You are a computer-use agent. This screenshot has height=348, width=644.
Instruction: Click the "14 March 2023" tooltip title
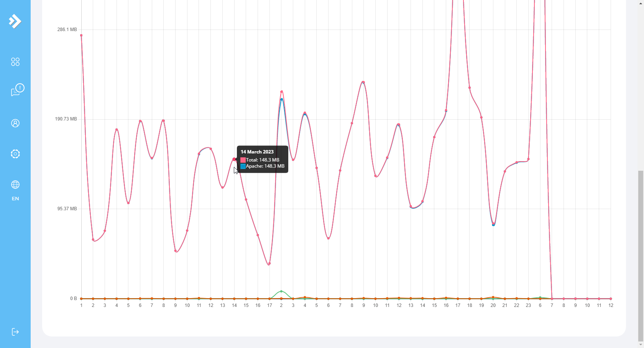[257, 152]
